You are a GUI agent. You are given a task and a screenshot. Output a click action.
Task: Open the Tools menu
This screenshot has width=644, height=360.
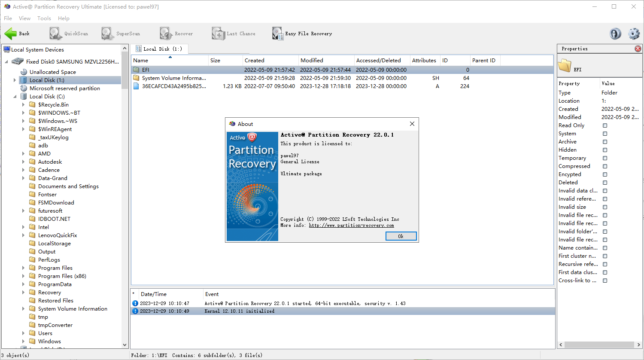point(44,18)
